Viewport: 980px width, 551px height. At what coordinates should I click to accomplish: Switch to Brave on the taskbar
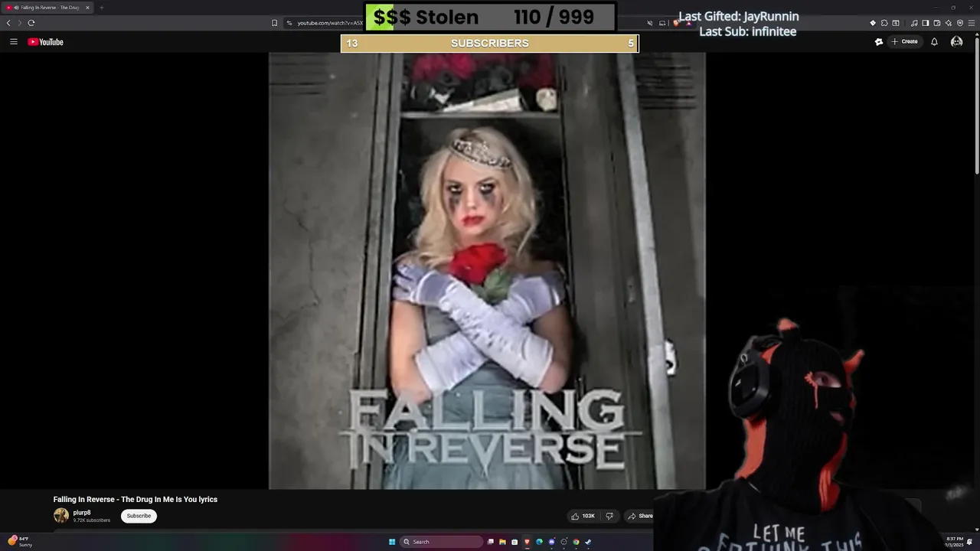click(x=527, y=542)
